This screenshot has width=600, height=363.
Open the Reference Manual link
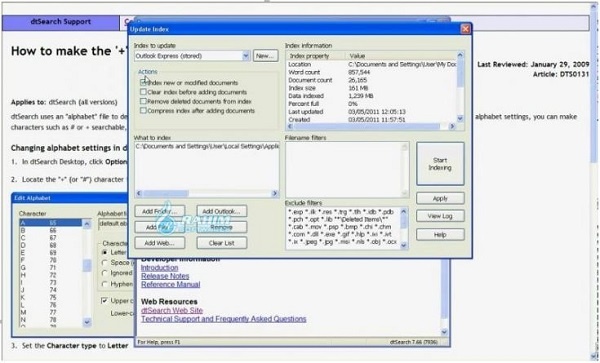point(171,284)
